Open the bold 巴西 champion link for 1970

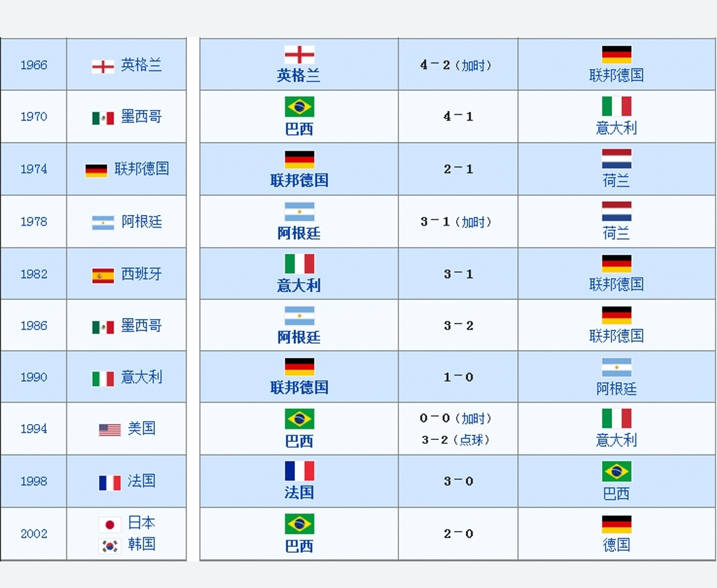click(x=299, y=129)
